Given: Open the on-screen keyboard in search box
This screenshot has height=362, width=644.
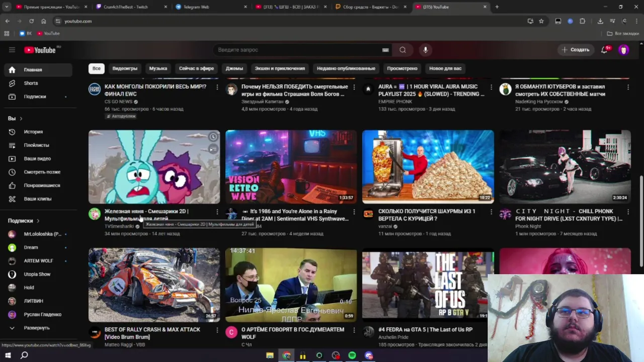Looking at the screenshot, I should point(385,50).
